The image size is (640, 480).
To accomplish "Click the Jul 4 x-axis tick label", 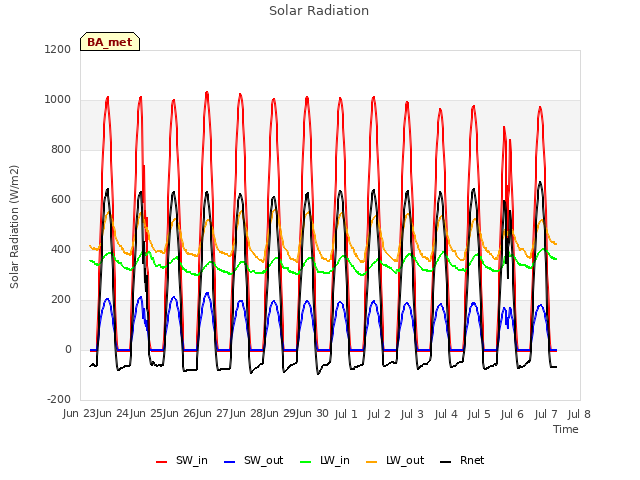I will tap(446, 414).
